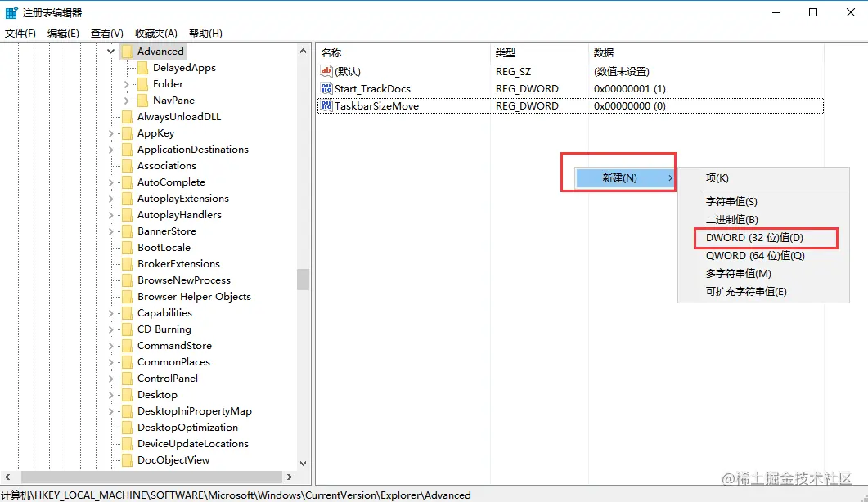868x502 pixels.
Task: Click the 名称 column header
Action: pyautogui.click(x=403, y=52)
